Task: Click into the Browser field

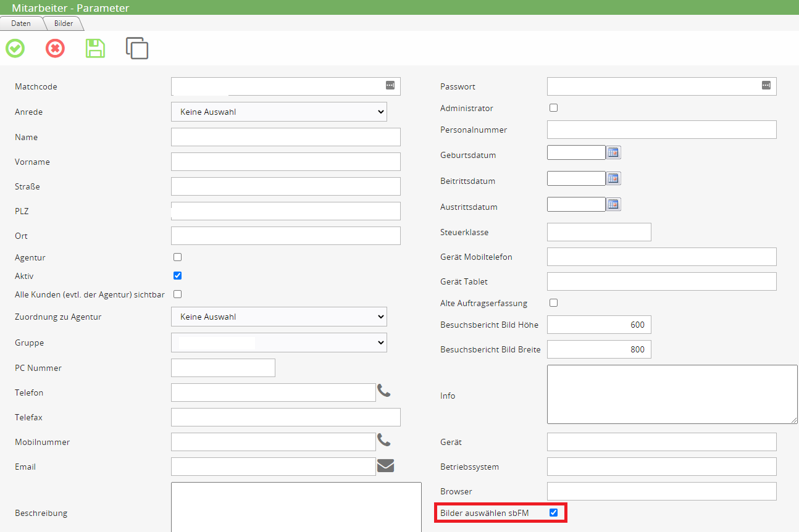Action: 662,491
